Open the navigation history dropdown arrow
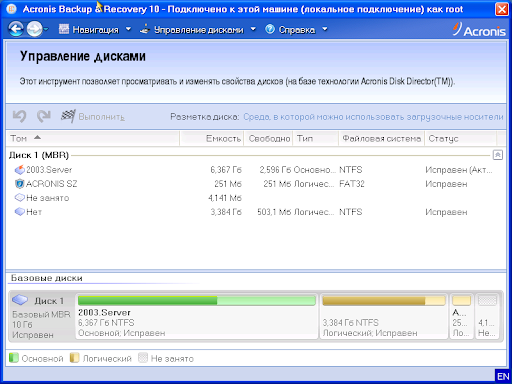The height and width of the screenshot is (384, 512). (46, 29)
